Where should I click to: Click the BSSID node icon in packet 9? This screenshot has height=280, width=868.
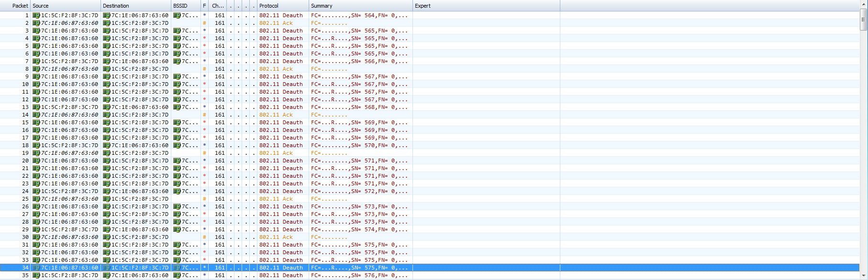[177, 76]
